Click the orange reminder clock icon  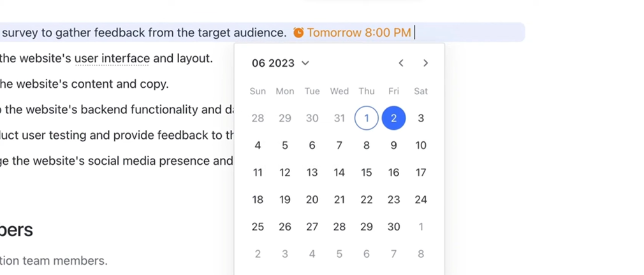point(298,32)
